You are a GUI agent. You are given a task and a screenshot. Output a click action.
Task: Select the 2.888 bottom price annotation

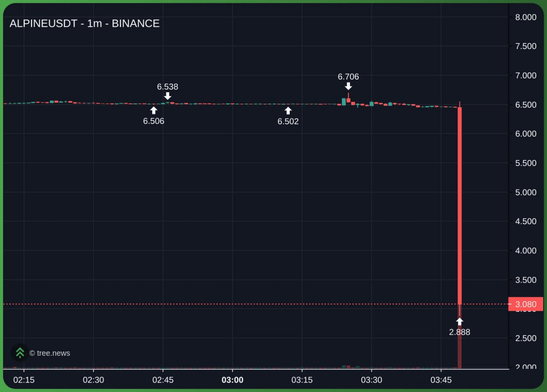459,332
